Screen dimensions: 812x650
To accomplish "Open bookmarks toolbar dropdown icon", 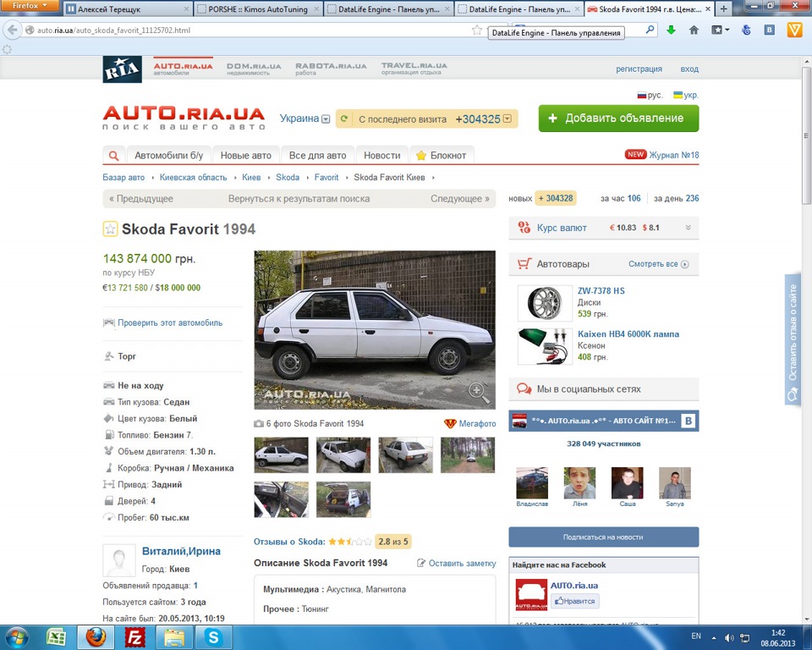I will 720,30.
